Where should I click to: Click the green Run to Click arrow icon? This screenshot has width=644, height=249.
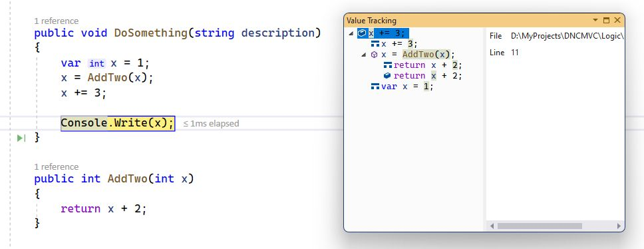point(21,138)
